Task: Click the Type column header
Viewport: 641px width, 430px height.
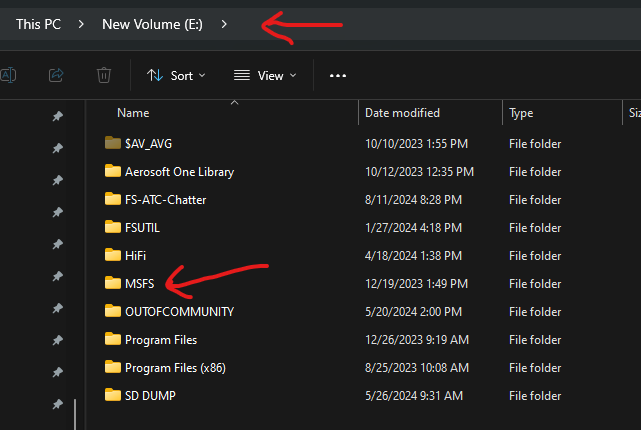Action: pos(522,113)
